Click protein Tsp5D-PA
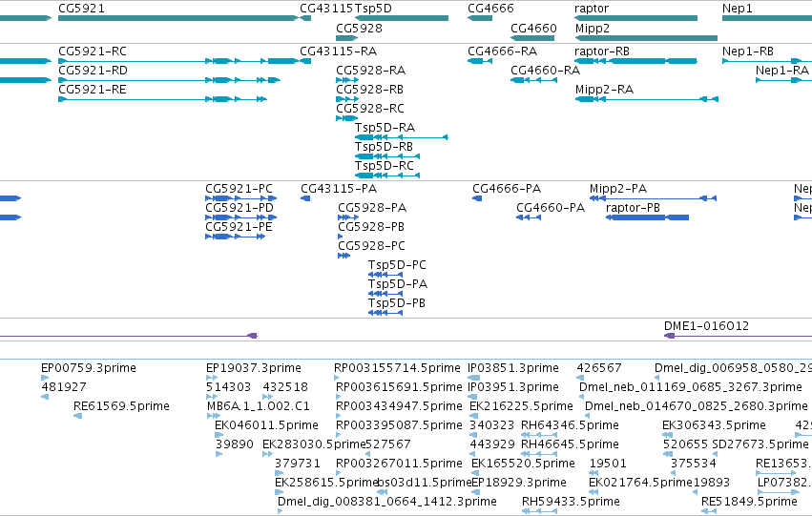 pyautogui.click(x=385, y=294)
